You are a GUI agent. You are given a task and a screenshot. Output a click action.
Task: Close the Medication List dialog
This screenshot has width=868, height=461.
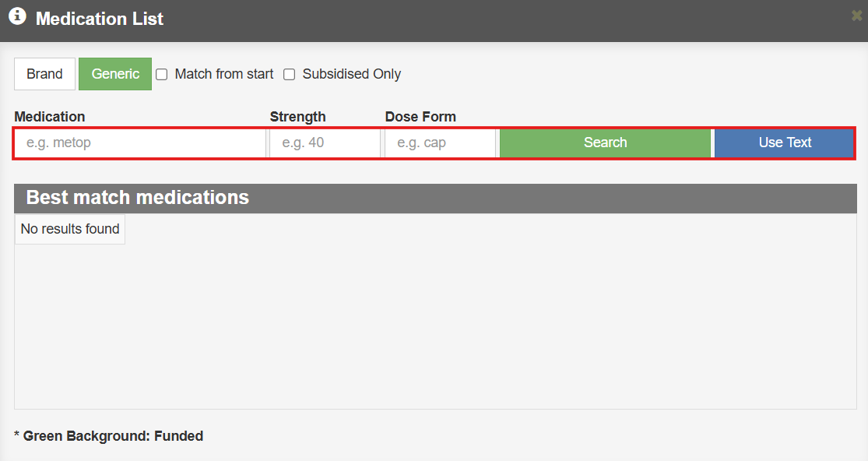coord(856,16)
